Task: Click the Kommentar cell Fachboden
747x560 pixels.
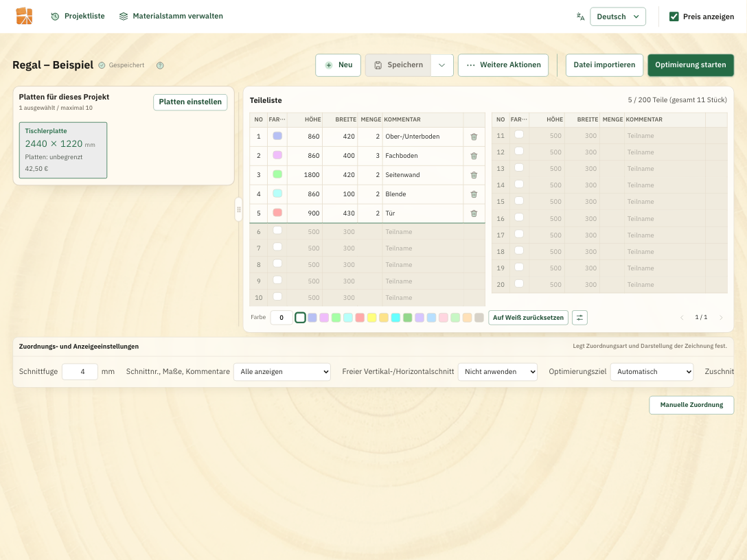Action: pyautogui.click(x=422, y=156)
